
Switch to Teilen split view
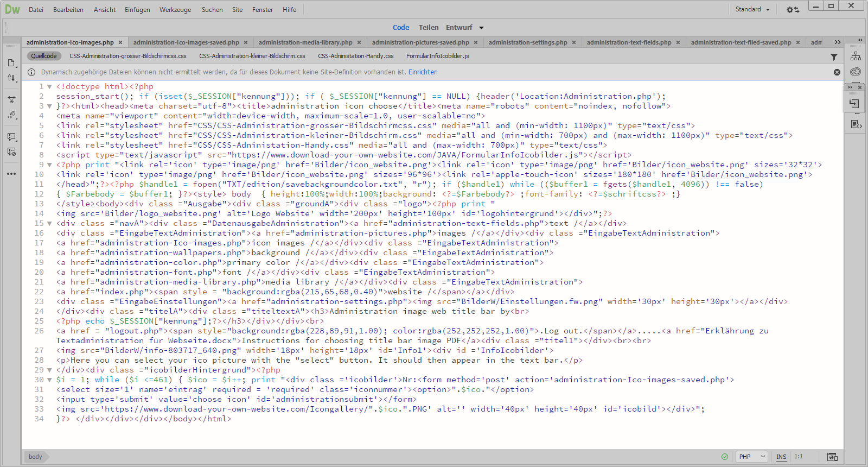[429, 27]
